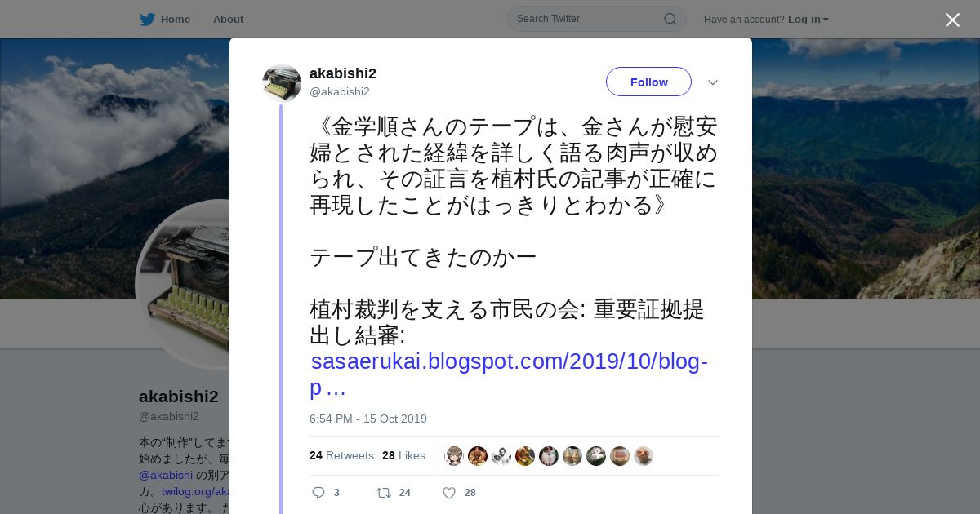Open tweet timestamp 6:54 PM - 15 Oct 2019

click(368, 419)
